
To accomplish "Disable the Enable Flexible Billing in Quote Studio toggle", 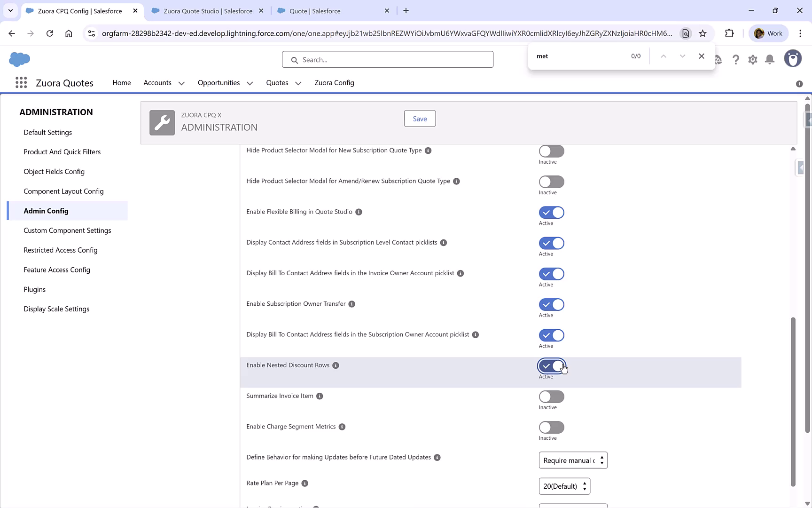I will pos(551,212).
